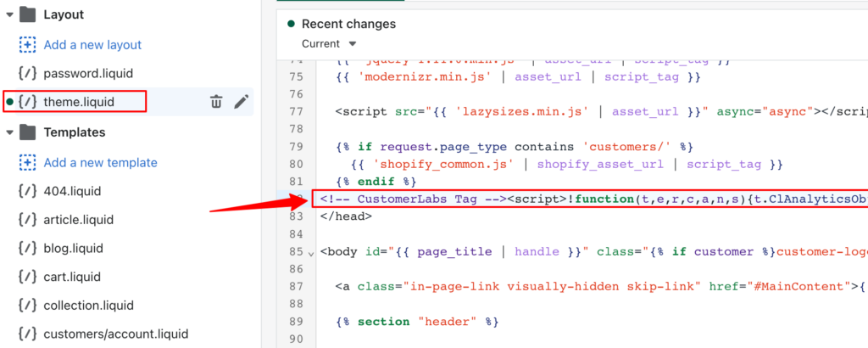Image resolution: width=868 pixels, height=348 pixels.
Task: Click the 'if request.page_type' code line
Action: click(x=515, y=147)
